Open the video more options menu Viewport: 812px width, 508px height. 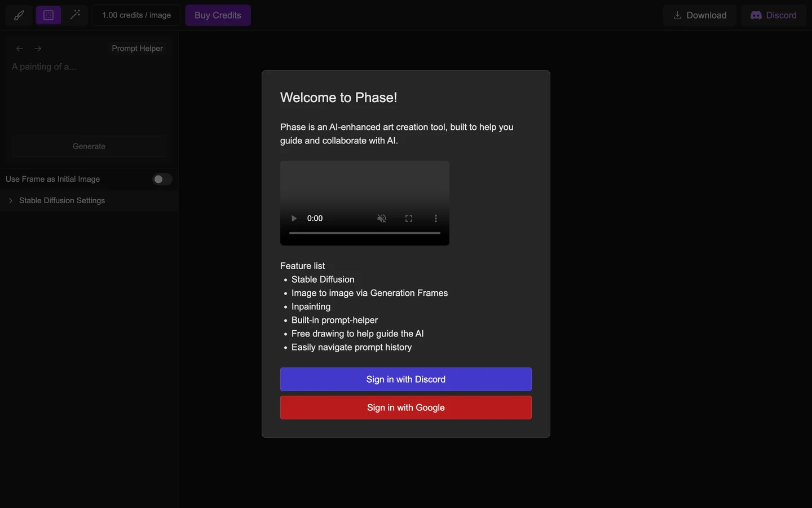click(x=436, y=218)
